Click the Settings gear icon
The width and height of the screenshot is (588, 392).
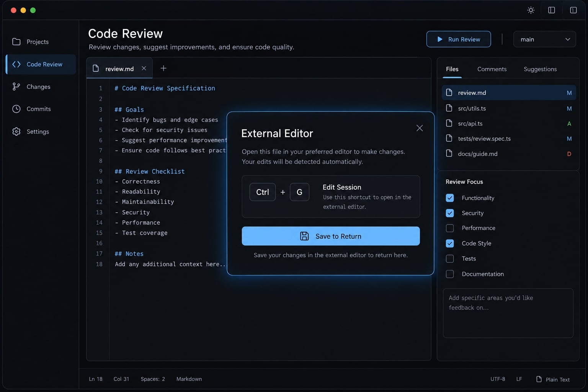click(16, 132)
